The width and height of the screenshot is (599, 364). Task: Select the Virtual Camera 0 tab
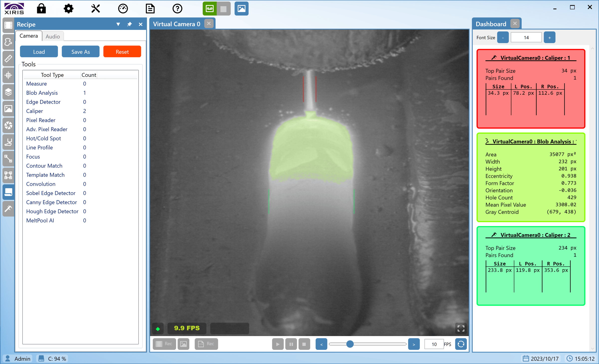pyautogui.click(x=176, y=24)
